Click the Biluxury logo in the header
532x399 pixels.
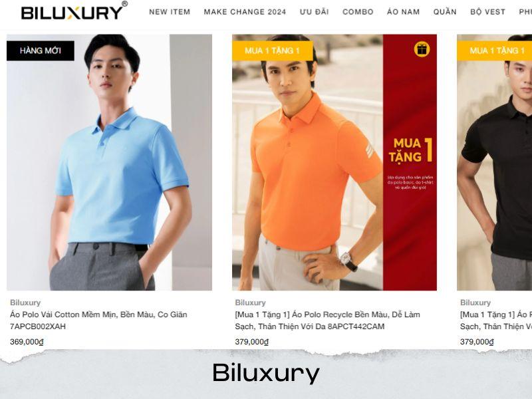74,11
